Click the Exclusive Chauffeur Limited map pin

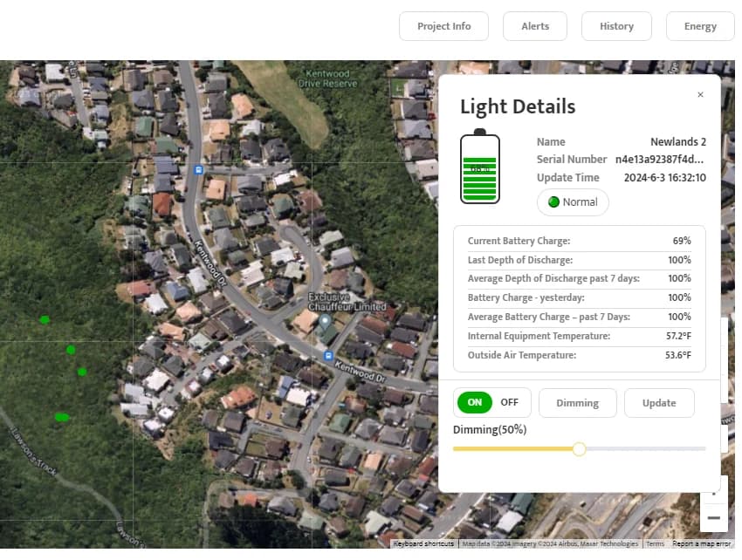coord(325,323)
